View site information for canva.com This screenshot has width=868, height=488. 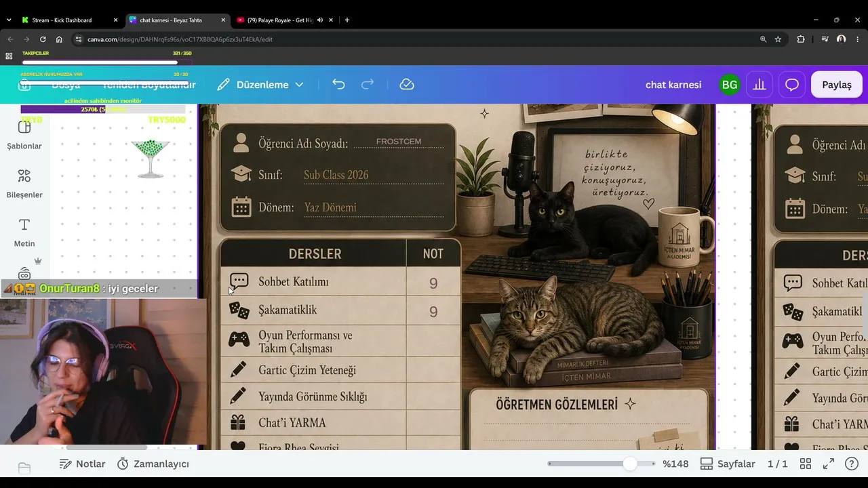(79, 39)
